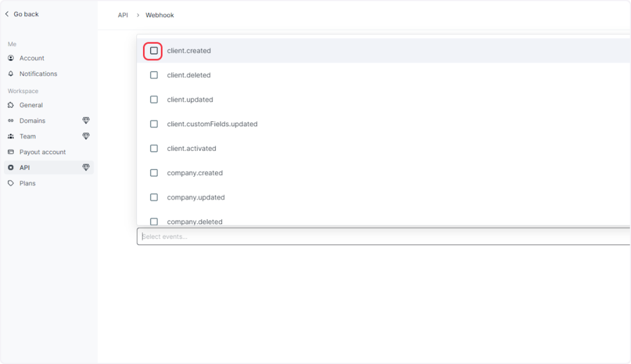
Task: Click the Plans tag icon
Action: 11,184
